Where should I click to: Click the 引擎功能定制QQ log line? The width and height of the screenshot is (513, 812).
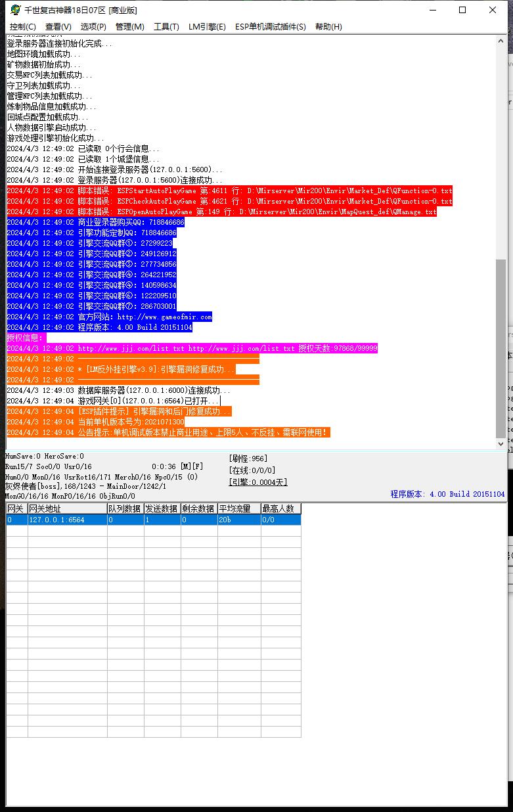(x=92, y=233)
